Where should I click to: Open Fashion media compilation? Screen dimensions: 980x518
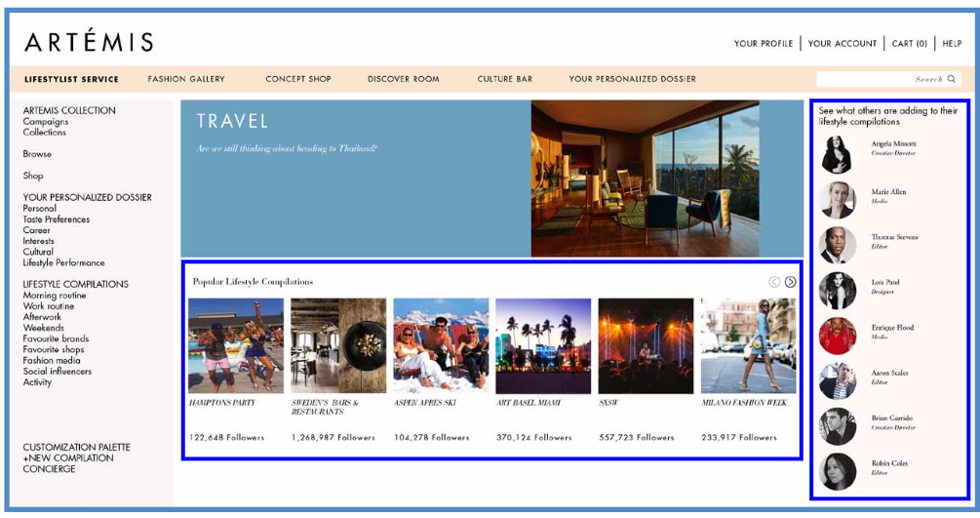tap(52, 360)
